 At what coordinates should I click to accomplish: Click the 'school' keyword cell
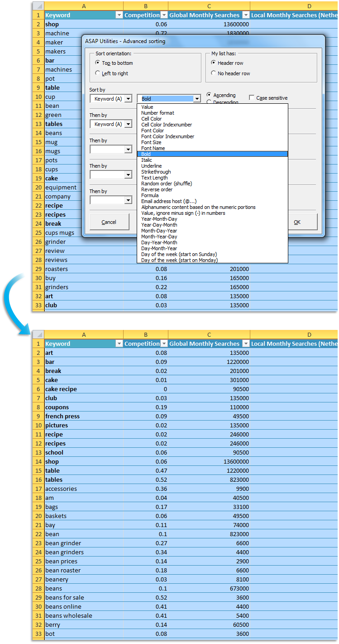(x=84, y=452)
